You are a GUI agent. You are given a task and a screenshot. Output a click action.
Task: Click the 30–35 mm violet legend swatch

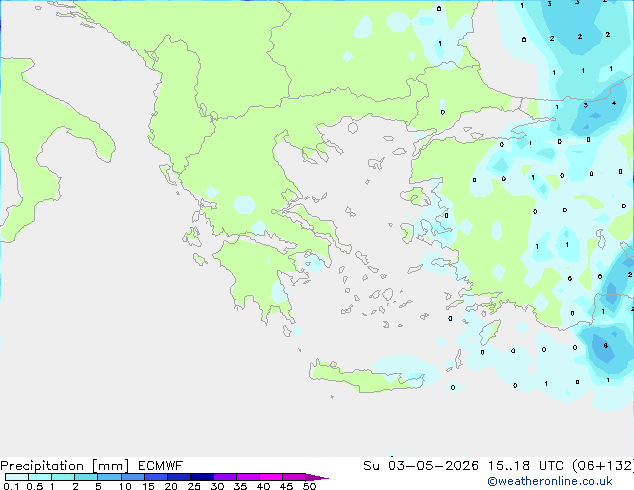tap(225, 477)
